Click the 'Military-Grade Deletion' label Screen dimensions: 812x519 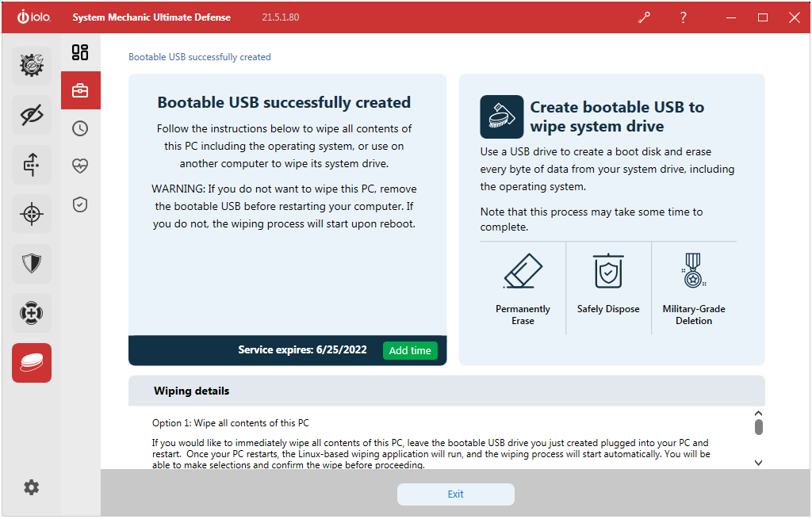[x=693, y=315]
